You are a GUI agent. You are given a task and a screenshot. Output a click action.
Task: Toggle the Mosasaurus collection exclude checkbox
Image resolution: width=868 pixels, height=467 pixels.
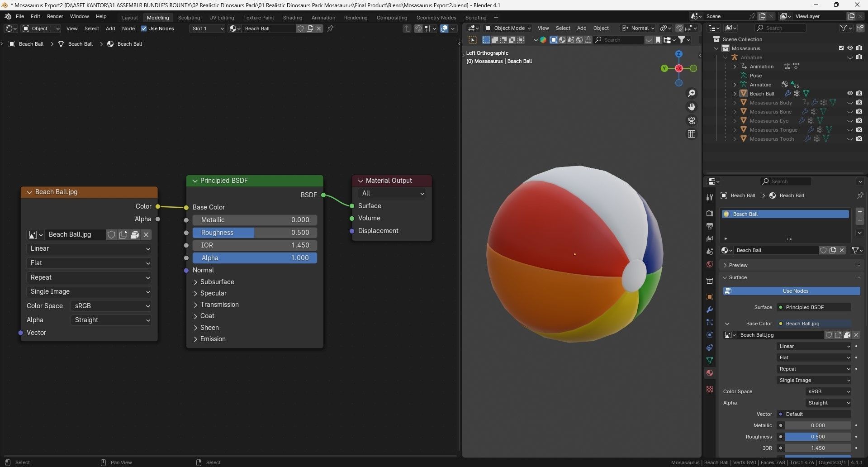tap(841, 48)
